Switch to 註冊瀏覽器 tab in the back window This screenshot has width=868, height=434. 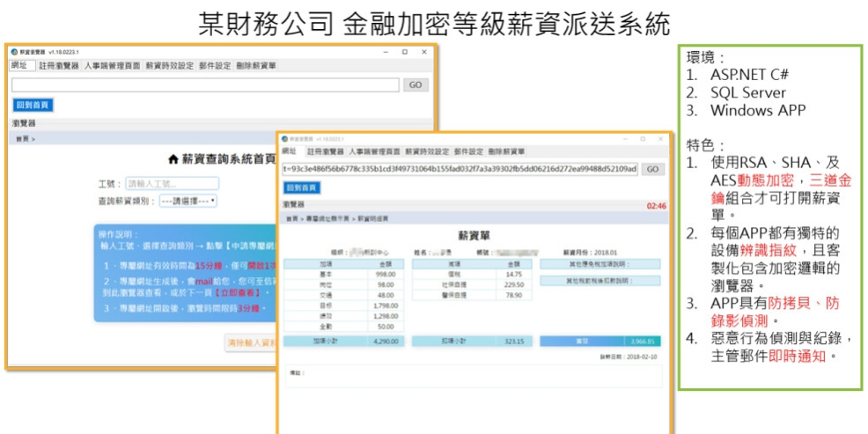coord(59,66)
